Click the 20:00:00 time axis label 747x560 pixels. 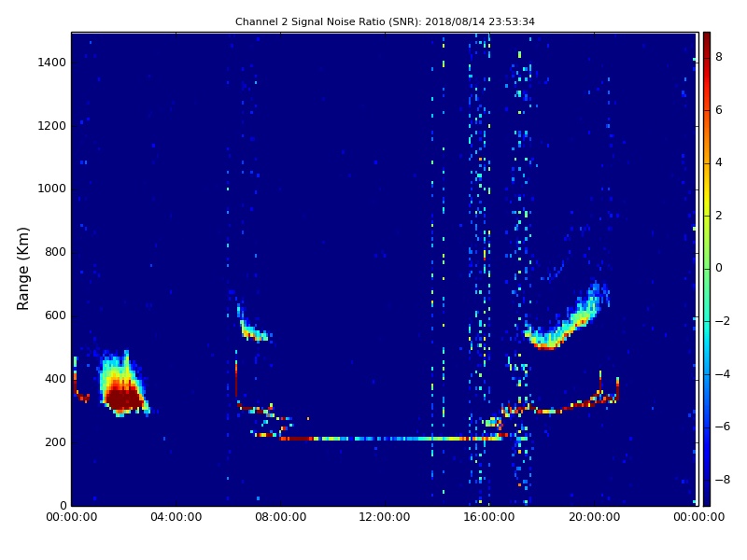(594, 517)
